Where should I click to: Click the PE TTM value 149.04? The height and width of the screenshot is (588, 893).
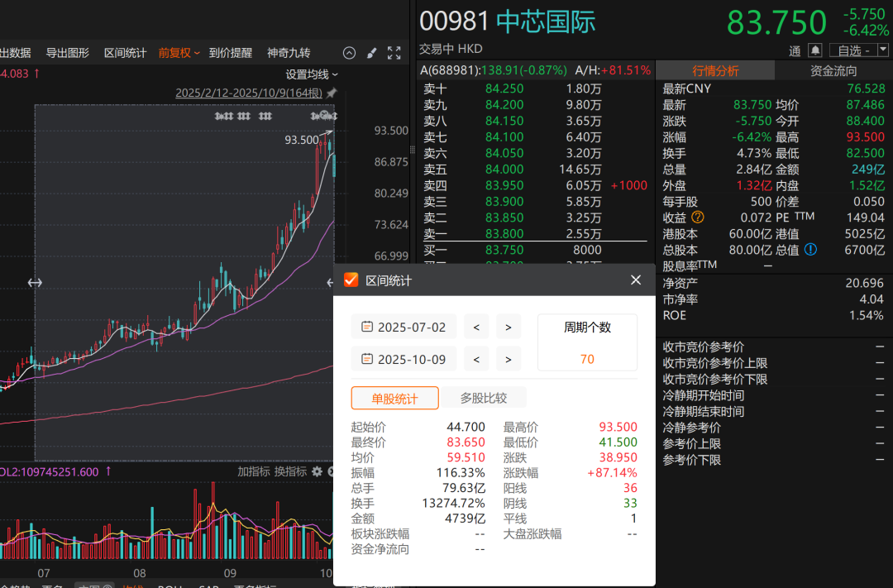pyautogui.click(x=865, y=217)
